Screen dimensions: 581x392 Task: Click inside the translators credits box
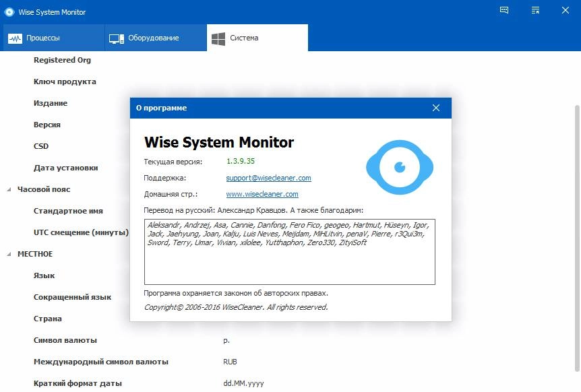coord(289,252)
